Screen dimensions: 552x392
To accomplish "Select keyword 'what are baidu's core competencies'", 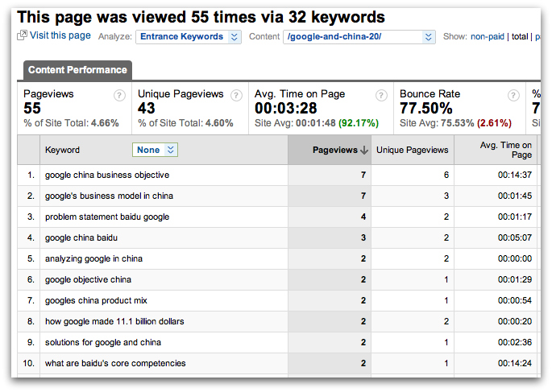I will [115, 363].
